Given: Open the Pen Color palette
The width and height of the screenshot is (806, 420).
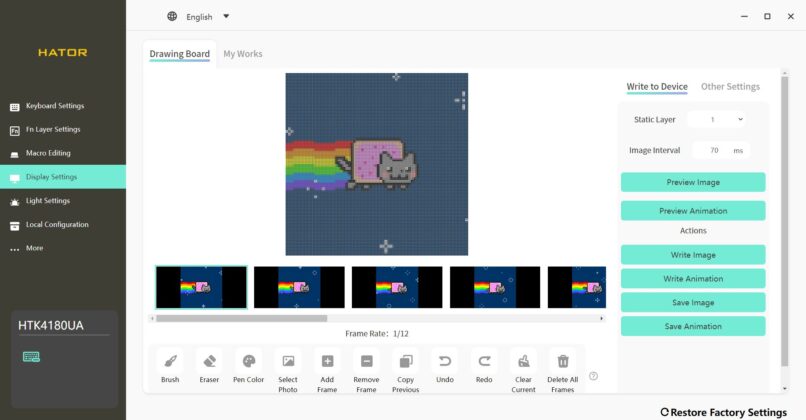Looking at the screenshot, I should tap(249, 361).
